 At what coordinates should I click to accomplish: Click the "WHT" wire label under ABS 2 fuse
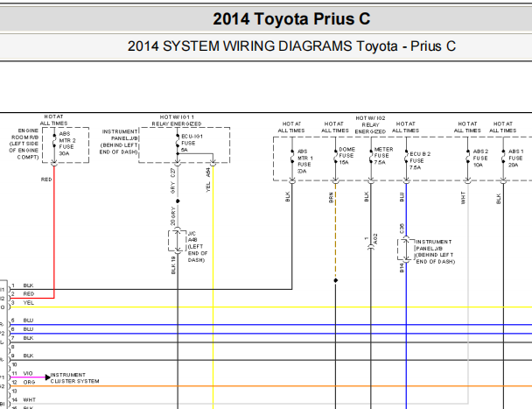pyautogui.click(x=463, y=198)
